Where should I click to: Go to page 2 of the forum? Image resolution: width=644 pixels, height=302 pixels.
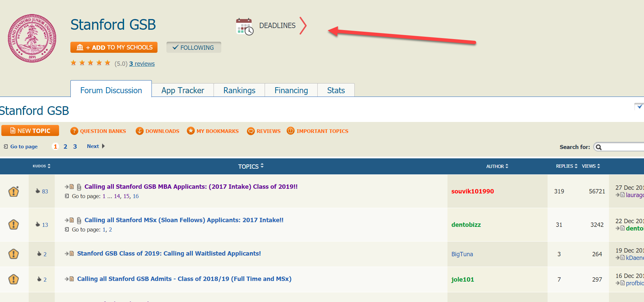pyautogui.click(x=65, y=146)
